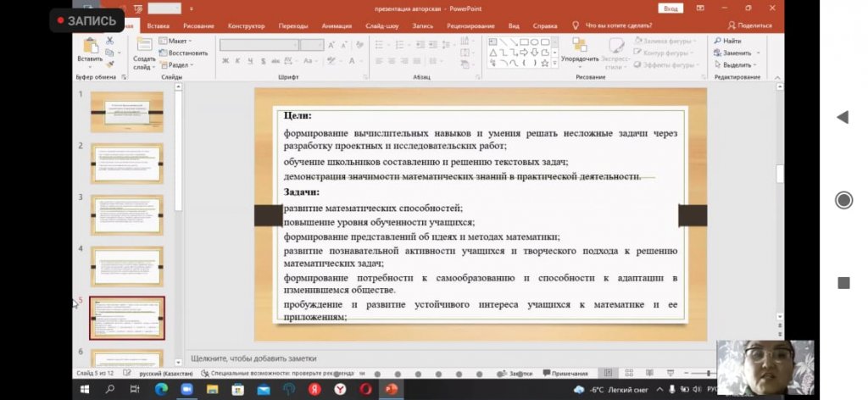Click the Copy icon in clipboard group
The image size is (868, 400).
click(109, 53)
